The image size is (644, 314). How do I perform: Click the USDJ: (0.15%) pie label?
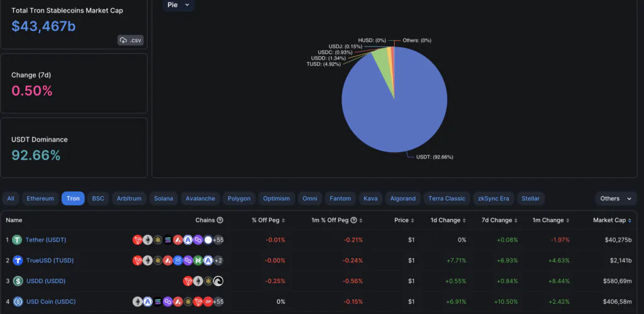tap(345, 47)
